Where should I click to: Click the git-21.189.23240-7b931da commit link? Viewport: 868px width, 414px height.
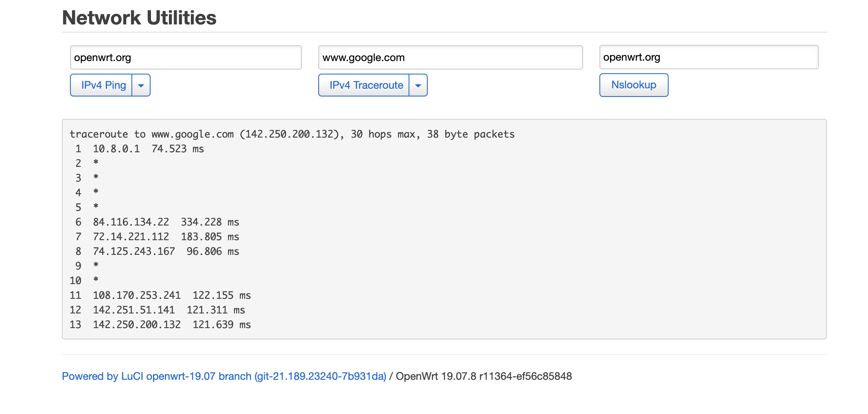click(x=320, y=377)
